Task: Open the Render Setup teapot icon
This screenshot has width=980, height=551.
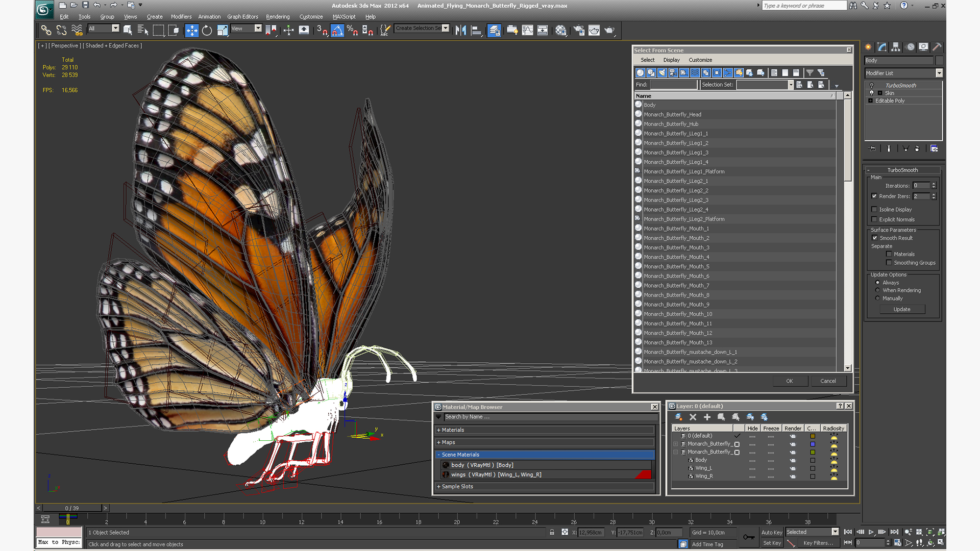Action: tap(579, 30)
